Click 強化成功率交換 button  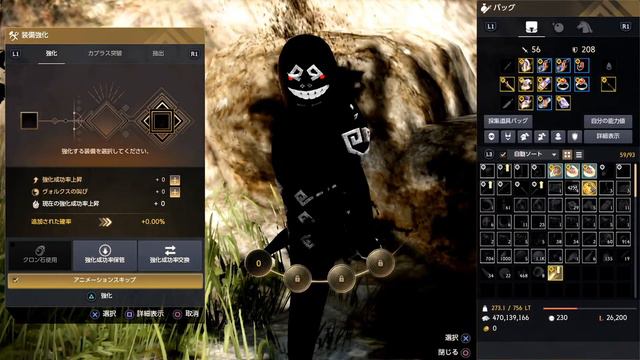[x=170, y=255]
